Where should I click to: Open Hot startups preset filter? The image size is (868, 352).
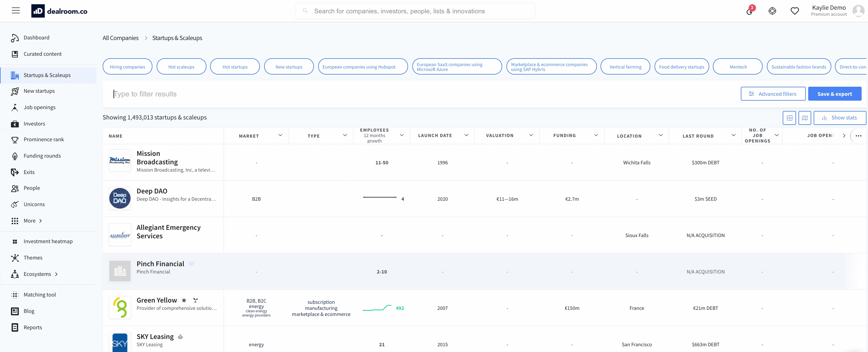tap(235, 67)
